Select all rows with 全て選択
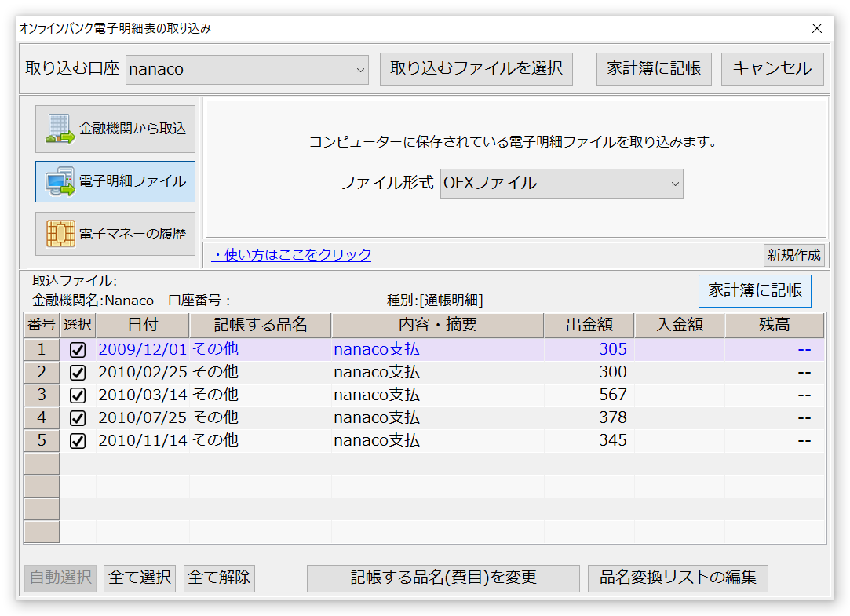Viewport: 850px width, 616px height. 139,578
